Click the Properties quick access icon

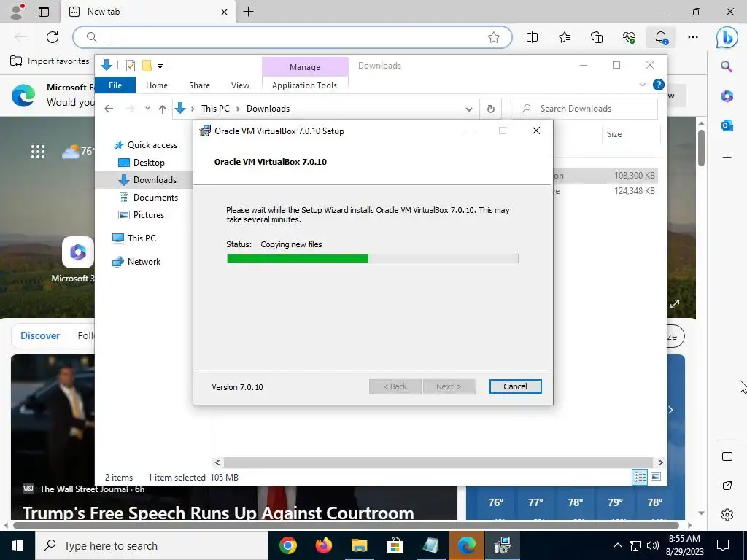(x=130, y=66)
